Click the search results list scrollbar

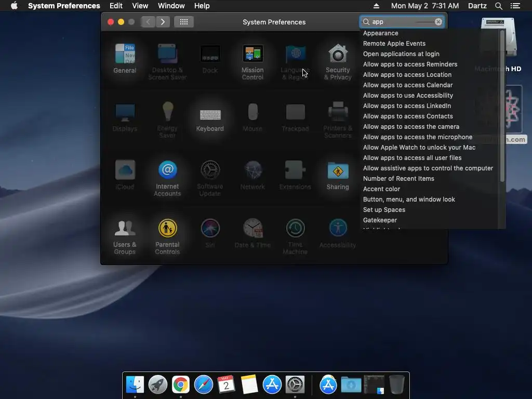point(502,105)
